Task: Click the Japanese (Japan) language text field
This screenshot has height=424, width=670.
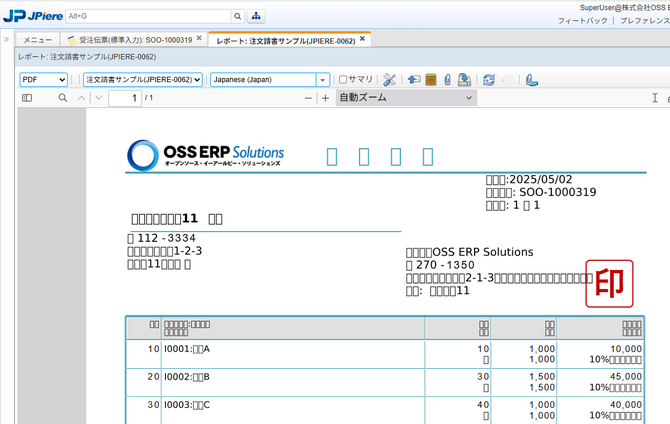Action: tap(263, 80)
